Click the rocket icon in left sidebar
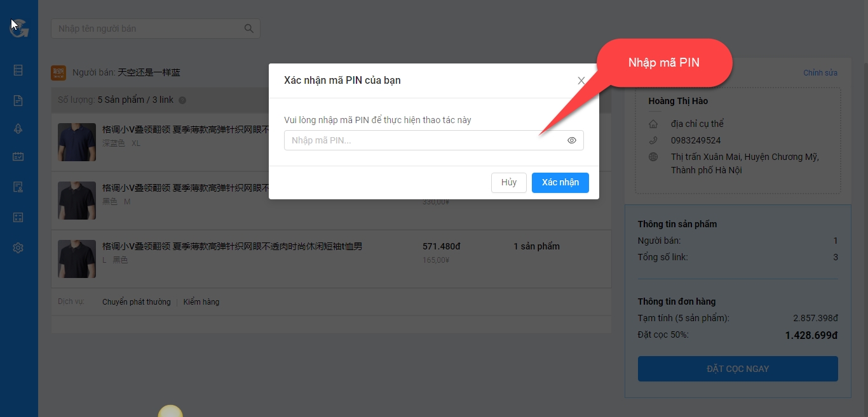The height and width of the screenshot is (417, 868). (x=18, y=129)
